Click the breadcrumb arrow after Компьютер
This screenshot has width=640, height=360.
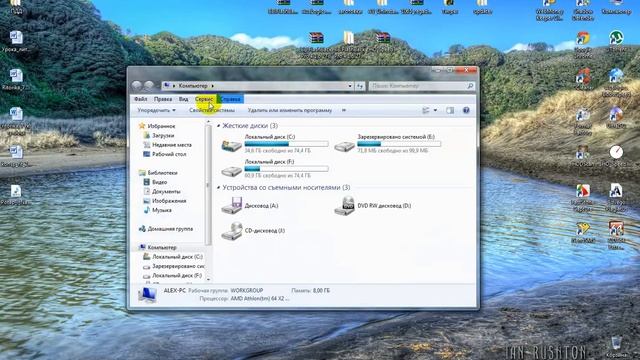point(213,86)
